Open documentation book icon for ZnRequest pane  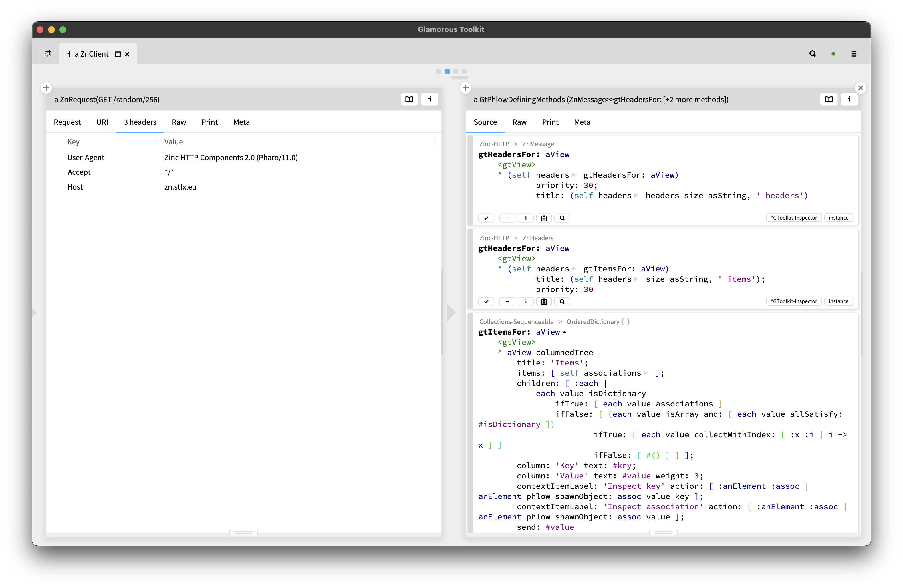pos(409,99)
